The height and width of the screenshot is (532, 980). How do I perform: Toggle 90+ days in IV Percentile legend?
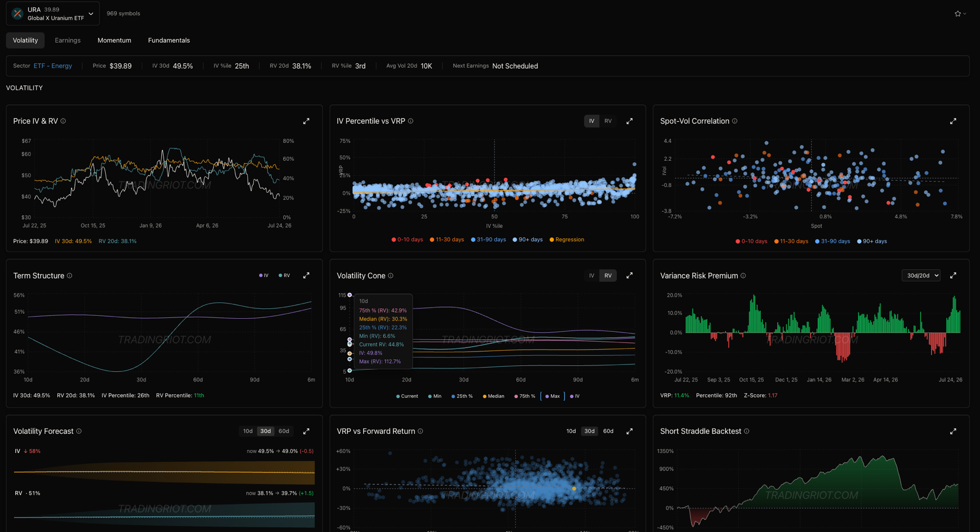click(x=528, y=240)
